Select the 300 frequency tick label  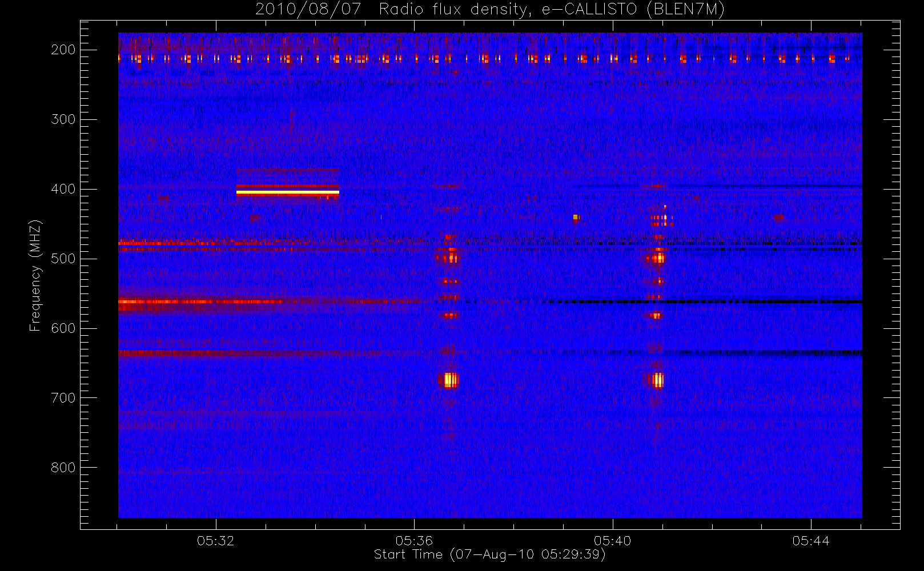(63, 119)
